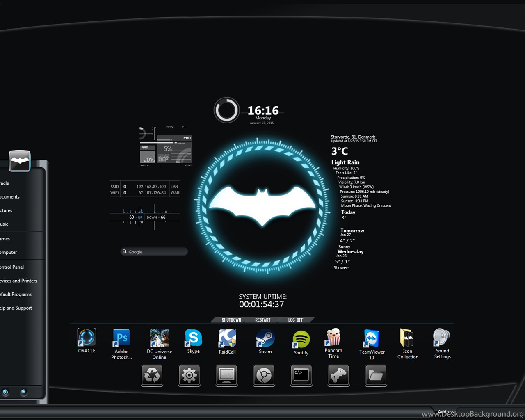Viewport: 525px width, 420px height.
Task: Open Pictures in Start menu
Action: (x=6, y=210)
